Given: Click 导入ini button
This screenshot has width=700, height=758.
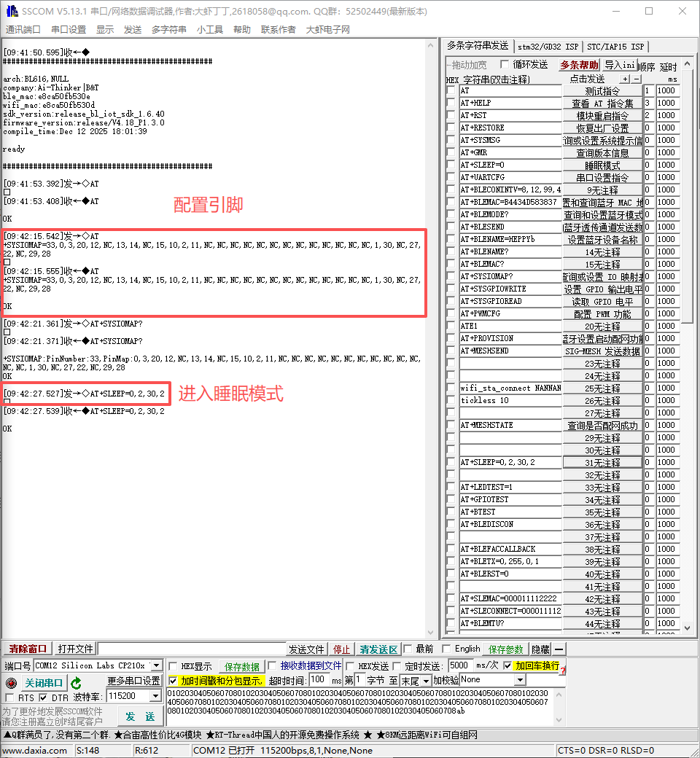Looking at the screenshot, I should click(620, 65).
